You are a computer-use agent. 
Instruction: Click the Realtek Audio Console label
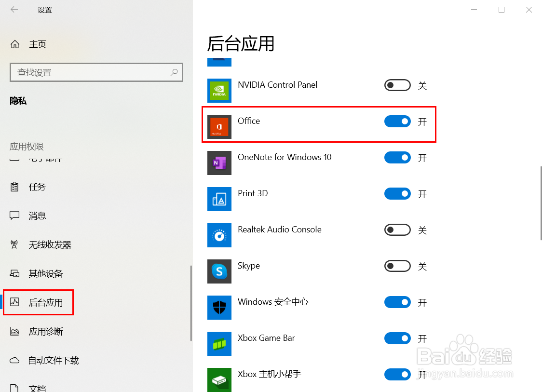tap(280, 230)
